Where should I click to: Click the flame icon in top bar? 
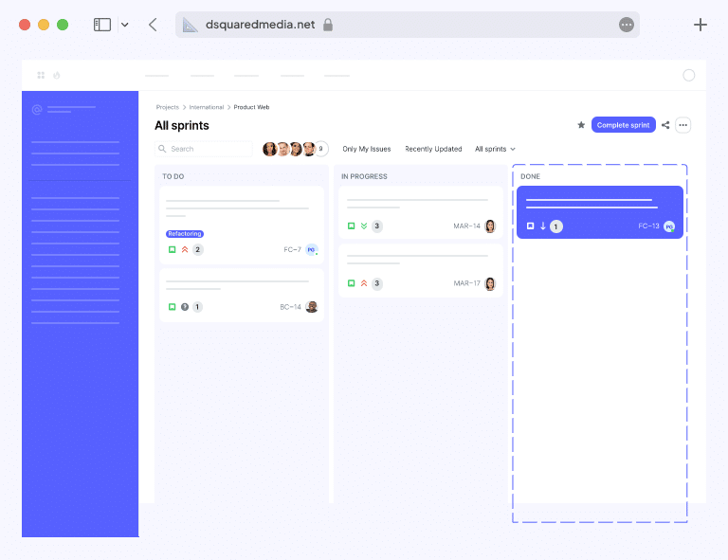pyautogui.click(x=57, y=75)
